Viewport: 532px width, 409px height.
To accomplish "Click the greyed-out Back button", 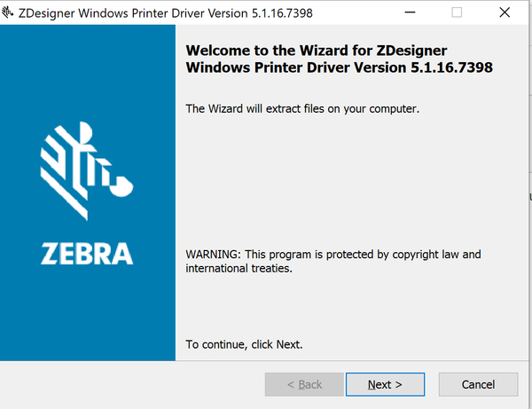I will [x=304, y=384].
